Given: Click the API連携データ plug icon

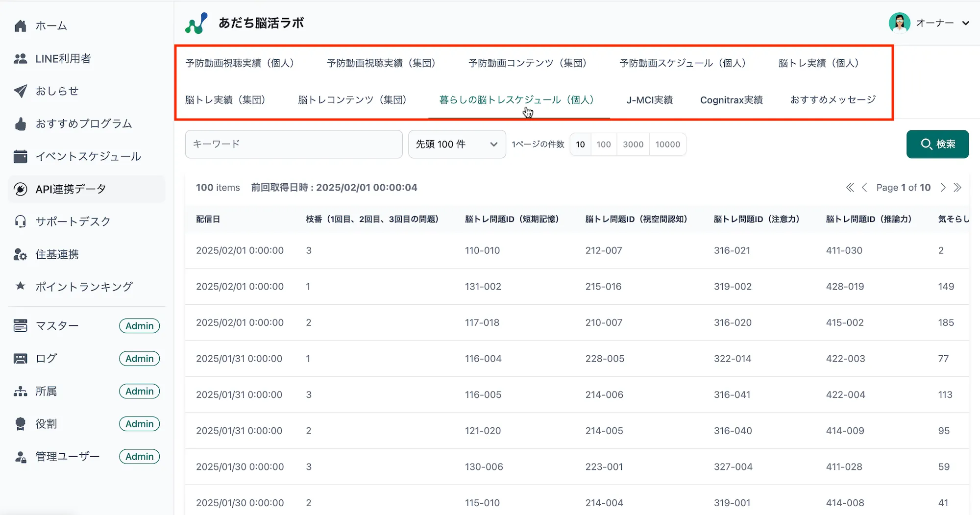Looking at the screenshot, I should (20, 189).
